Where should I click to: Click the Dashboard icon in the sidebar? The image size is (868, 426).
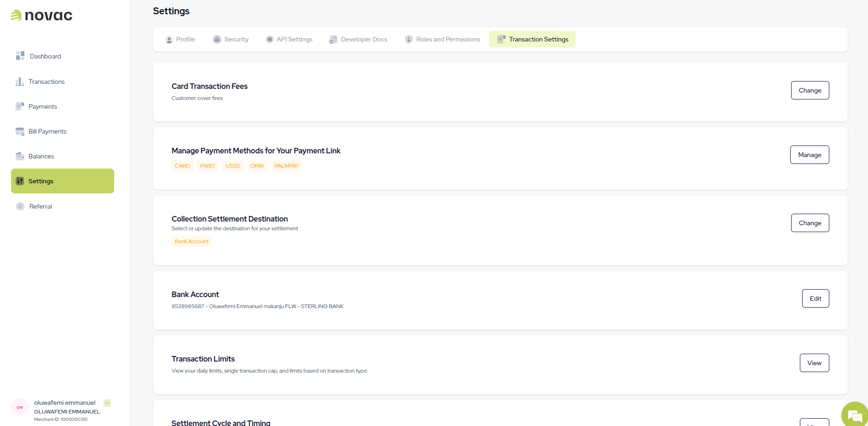(x=20, y=56)
